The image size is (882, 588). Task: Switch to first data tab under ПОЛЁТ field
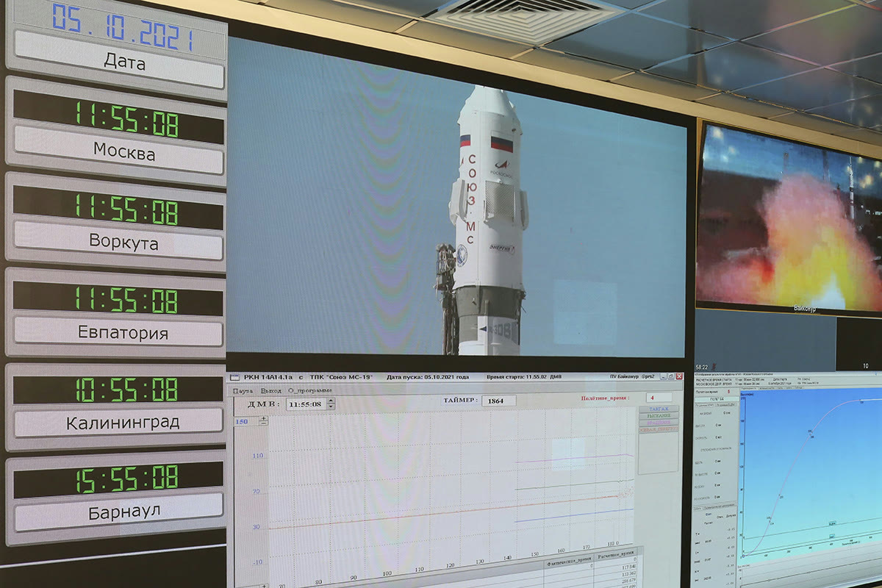click(704, 406)
